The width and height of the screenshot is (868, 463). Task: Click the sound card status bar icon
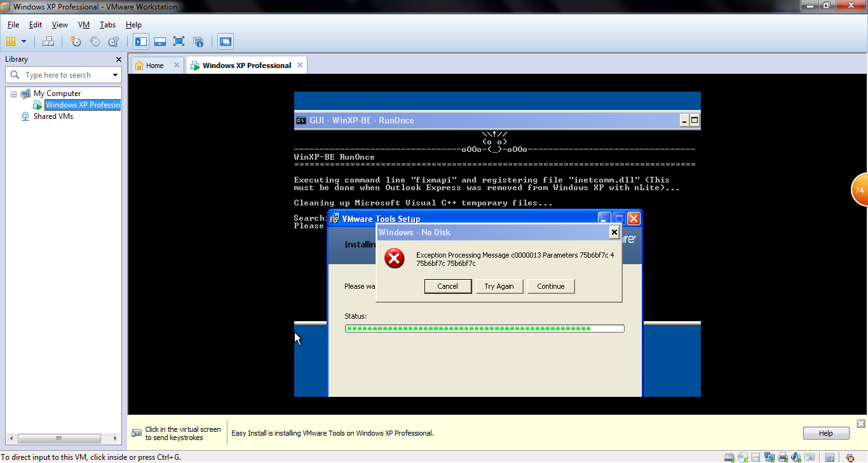(796, 457)
